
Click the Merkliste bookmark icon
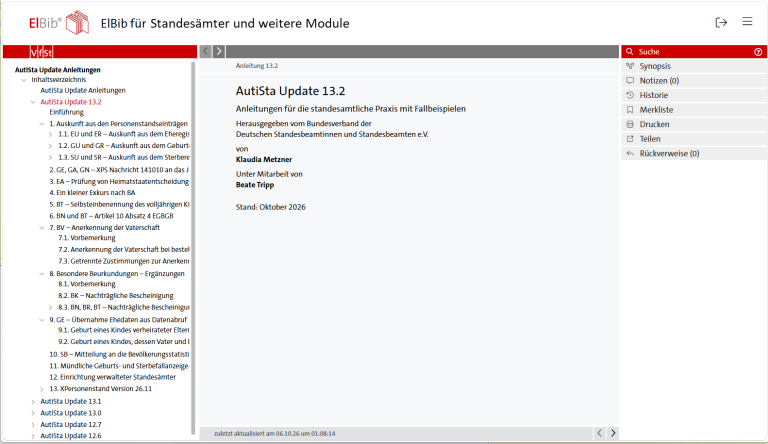630,110
